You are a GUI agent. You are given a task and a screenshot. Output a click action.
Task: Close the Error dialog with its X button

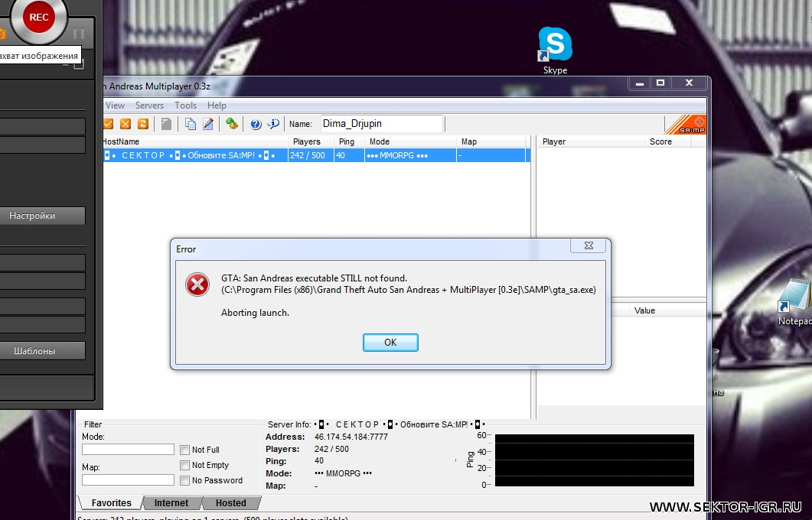point(589,245)
